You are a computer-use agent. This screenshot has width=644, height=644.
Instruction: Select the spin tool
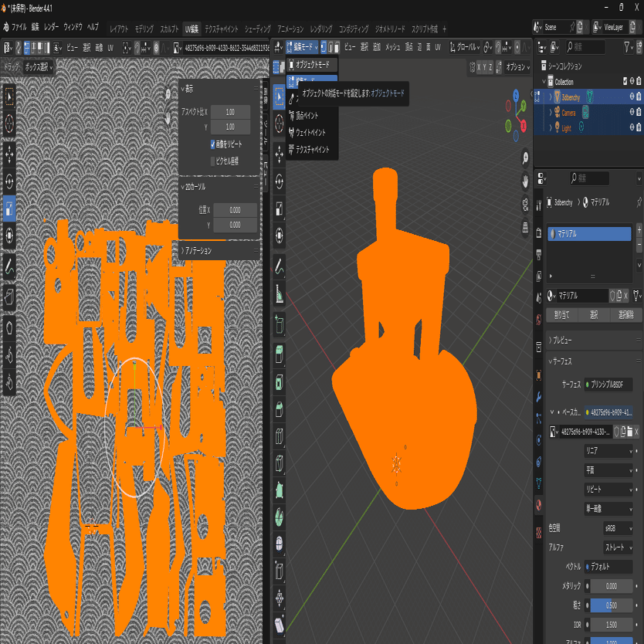[280, 517]
